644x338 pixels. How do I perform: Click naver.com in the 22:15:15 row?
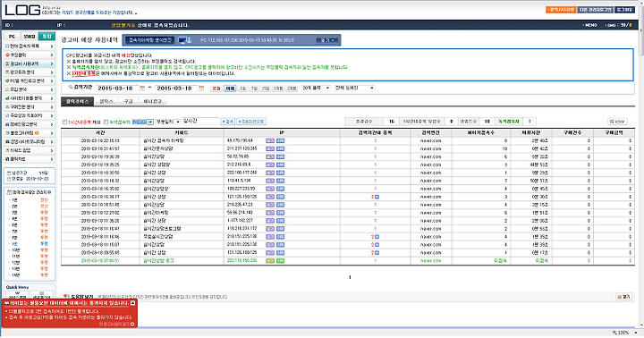(x=430, y=141)
